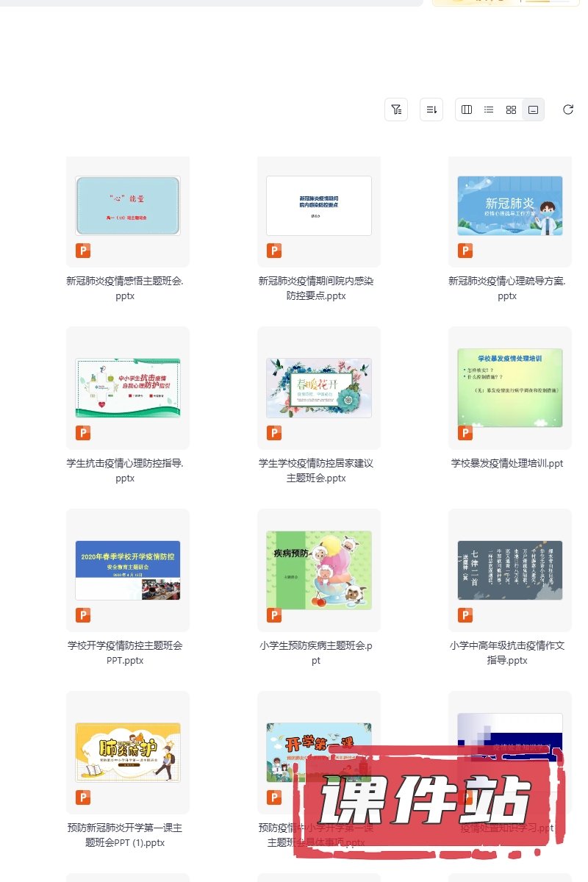The width and height of the screenshot is (588, 882).
Task: Open 新冠肺炎疫情感悟主题班会.pptx thumbnail
Action: point(128,206)
